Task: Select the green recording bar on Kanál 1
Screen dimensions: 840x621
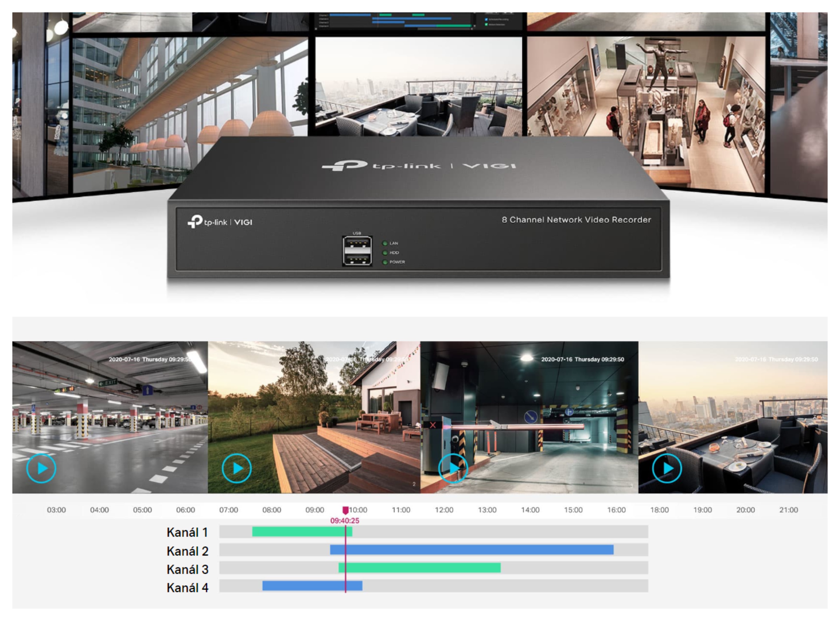Action: coord(302,531)
